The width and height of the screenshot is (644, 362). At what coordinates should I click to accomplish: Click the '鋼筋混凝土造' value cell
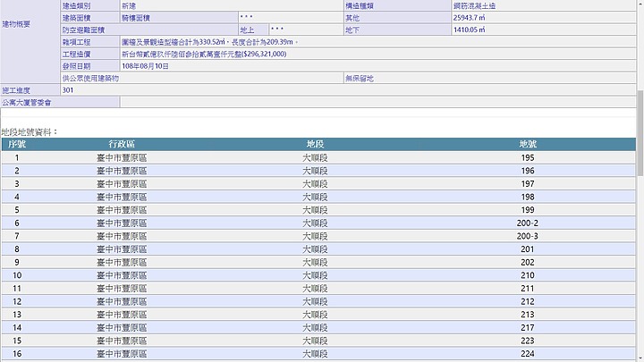[544, 5]
